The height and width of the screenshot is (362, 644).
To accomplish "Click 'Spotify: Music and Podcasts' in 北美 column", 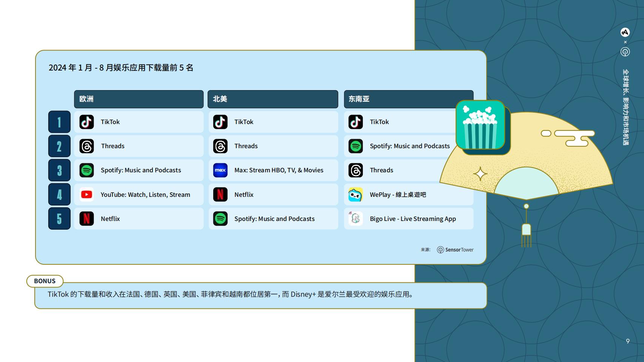I will [x=274, y=219].
